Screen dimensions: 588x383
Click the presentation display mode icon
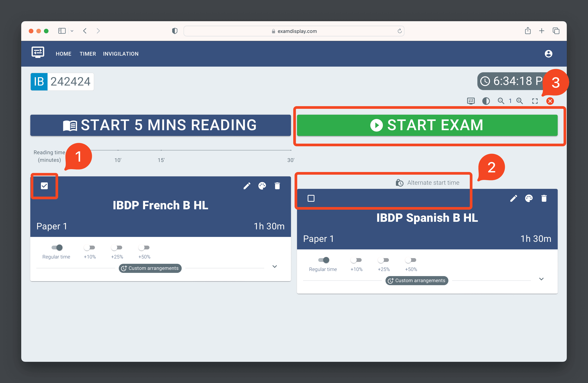(471, 101)
